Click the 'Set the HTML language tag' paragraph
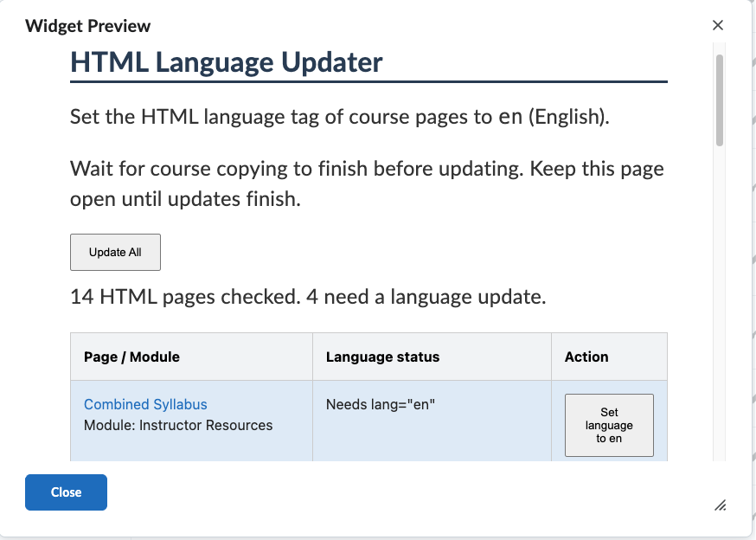 340,117
